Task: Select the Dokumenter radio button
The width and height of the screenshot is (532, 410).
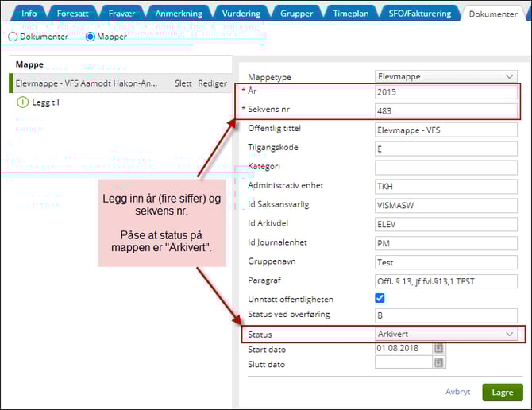Action: 13,37
